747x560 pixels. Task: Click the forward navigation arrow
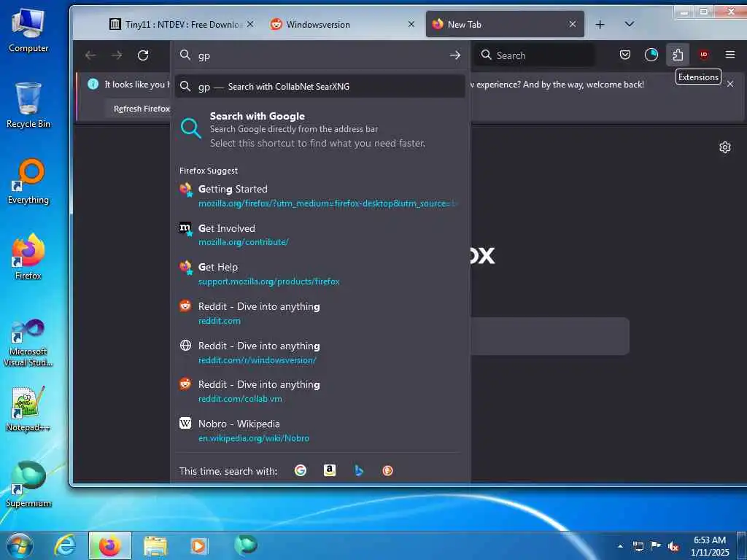point(117,55)
